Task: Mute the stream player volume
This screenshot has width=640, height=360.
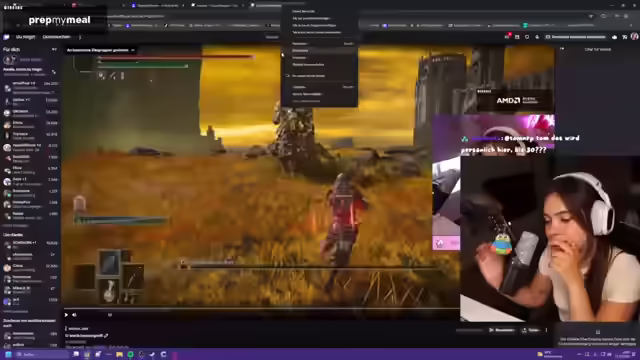Action: [x=74, y=315]
